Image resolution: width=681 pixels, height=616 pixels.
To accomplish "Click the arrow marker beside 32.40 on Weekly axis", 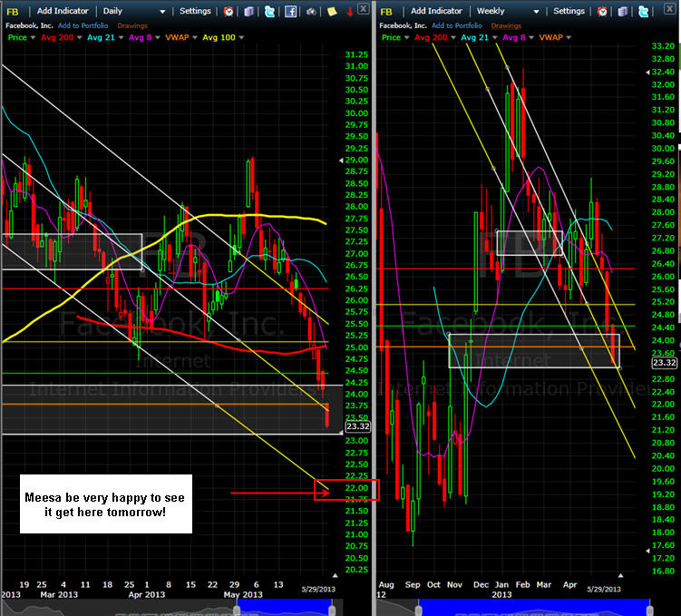I will (x=647, y=72).
